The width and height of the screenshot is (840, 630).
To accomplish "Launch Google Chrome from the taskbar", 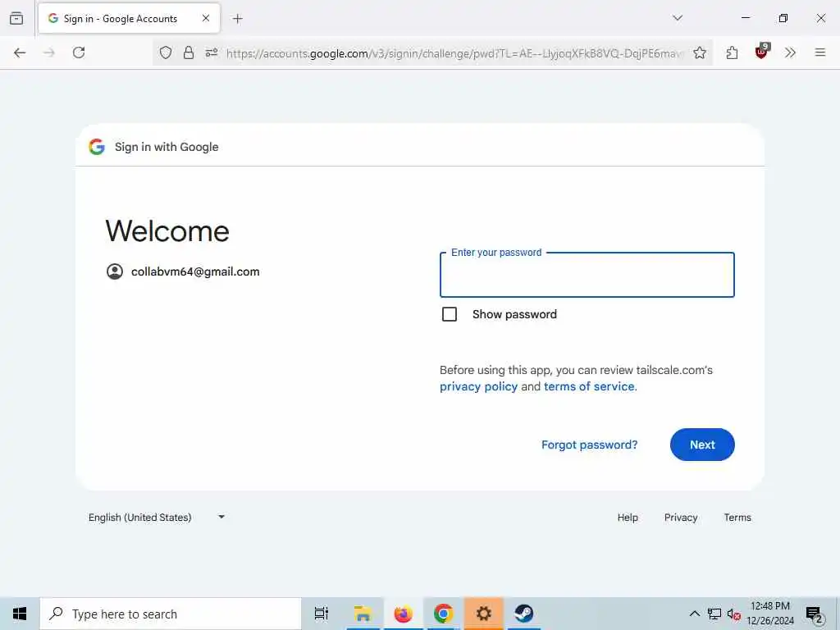I will (x=443, y=614).
